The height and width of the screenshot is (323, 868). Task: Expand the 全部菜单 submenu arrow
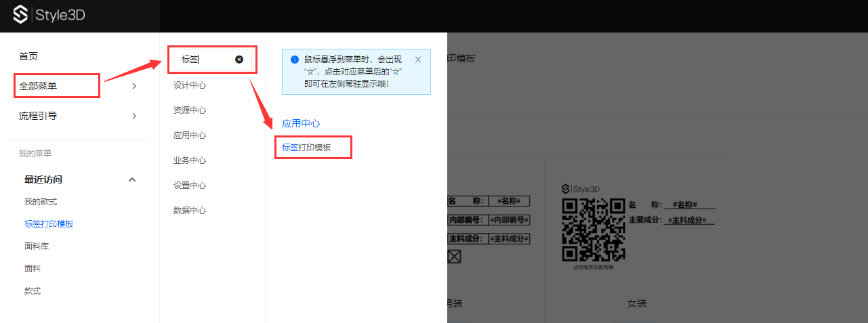click(x=134, y=86)
